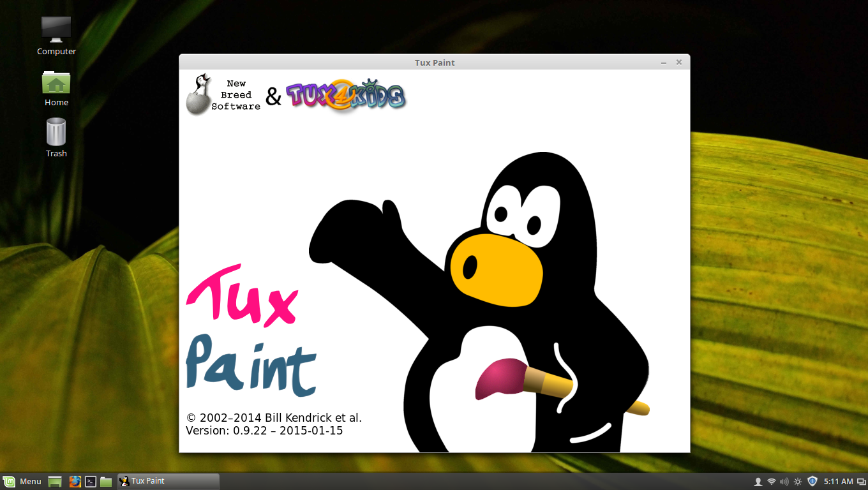The width and height of the screenshot is (868, 490).
Task: Click the Tux Paint taskbar window button
Action: tap(168, 481)
